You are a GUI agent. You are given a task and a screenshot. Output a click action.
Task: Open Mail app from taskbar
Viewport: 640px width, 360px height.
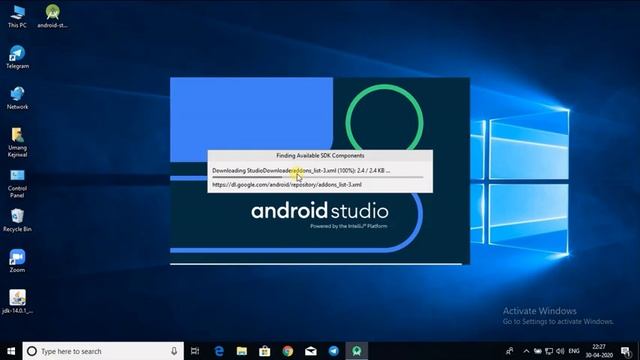point(311,351)
